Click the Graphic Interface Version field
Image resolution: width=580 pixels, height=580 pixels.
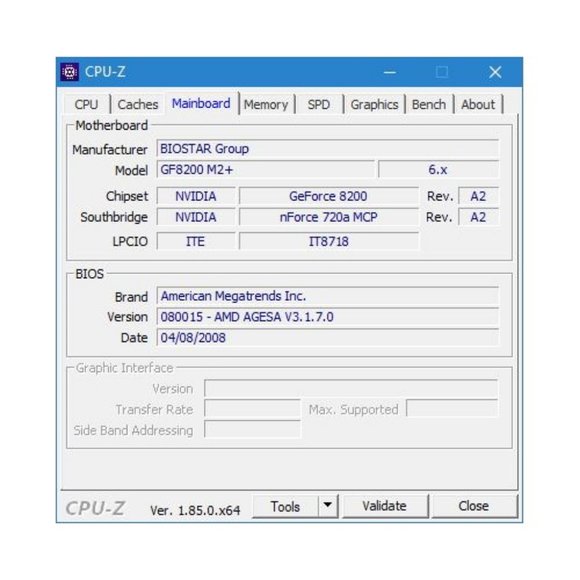[351, 389]
